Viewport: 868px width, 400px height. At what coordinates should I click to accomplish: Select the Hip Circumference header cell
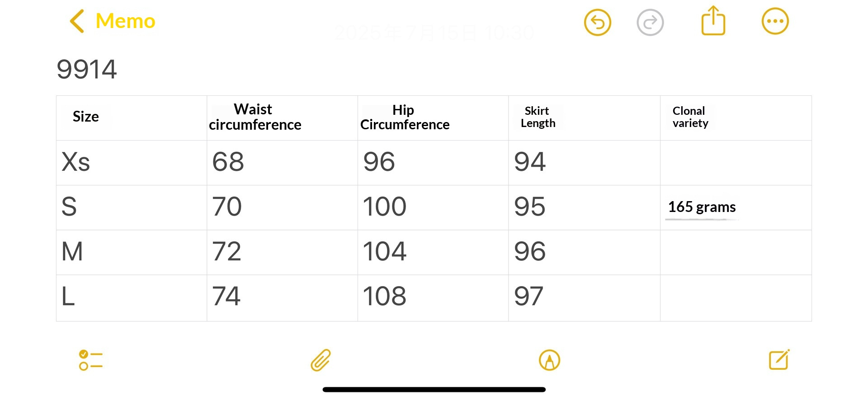(x=405, y=117)
